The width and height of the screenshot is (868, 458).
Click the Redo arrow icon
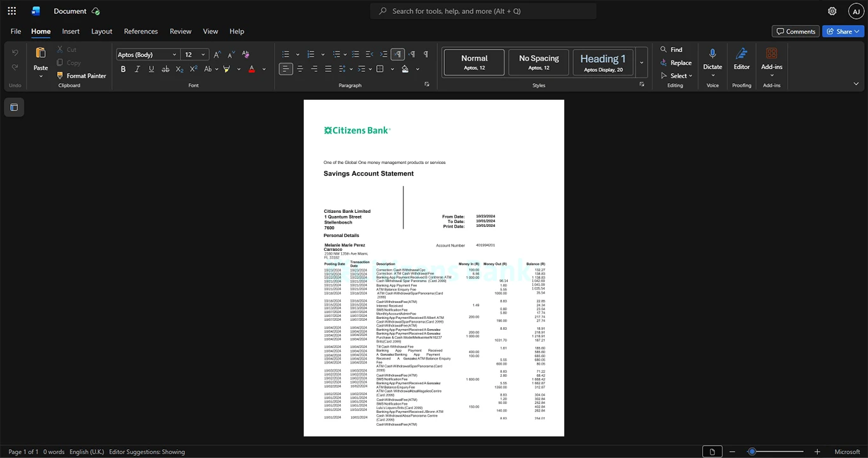point(15,67)
